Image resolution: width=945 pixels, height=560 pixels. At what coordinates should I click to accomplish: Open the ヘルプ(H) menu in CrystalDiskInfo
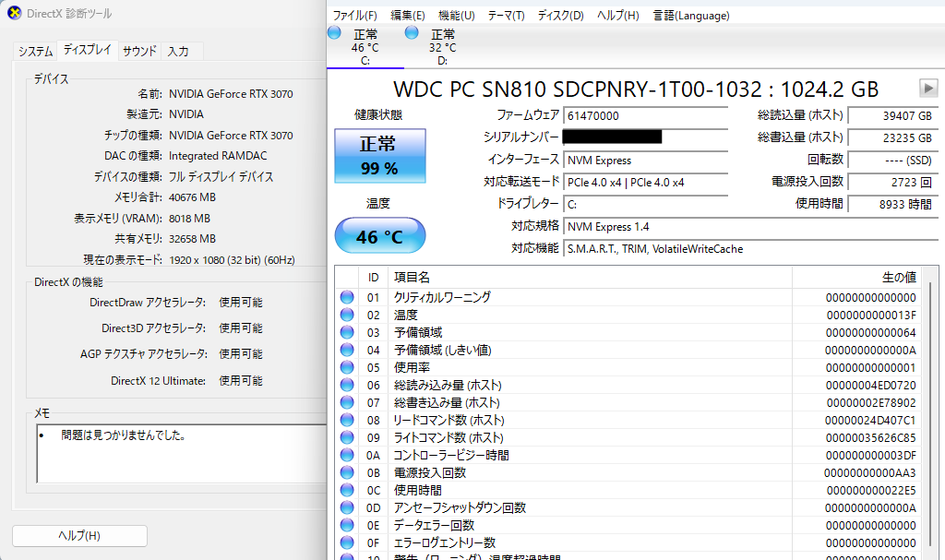[617, 16]
